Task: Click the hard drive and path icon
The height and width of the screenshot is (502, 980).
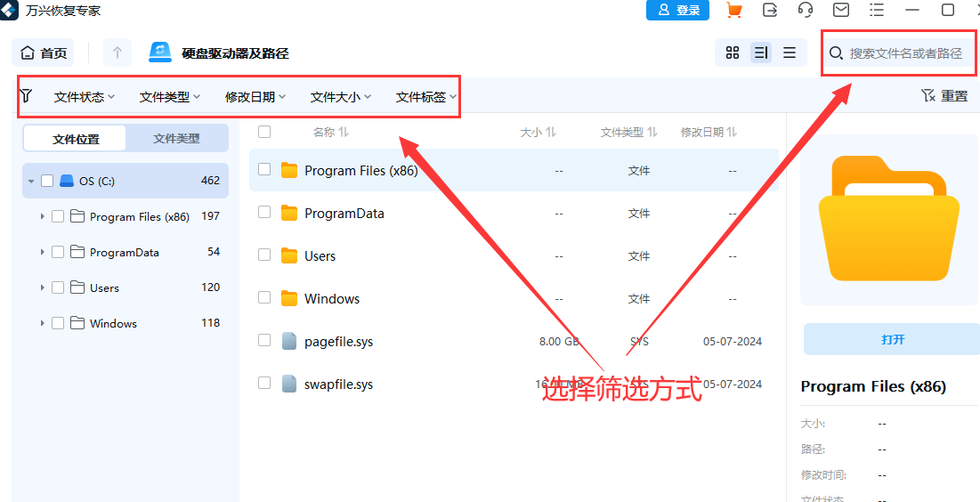Action: [160, 53]
